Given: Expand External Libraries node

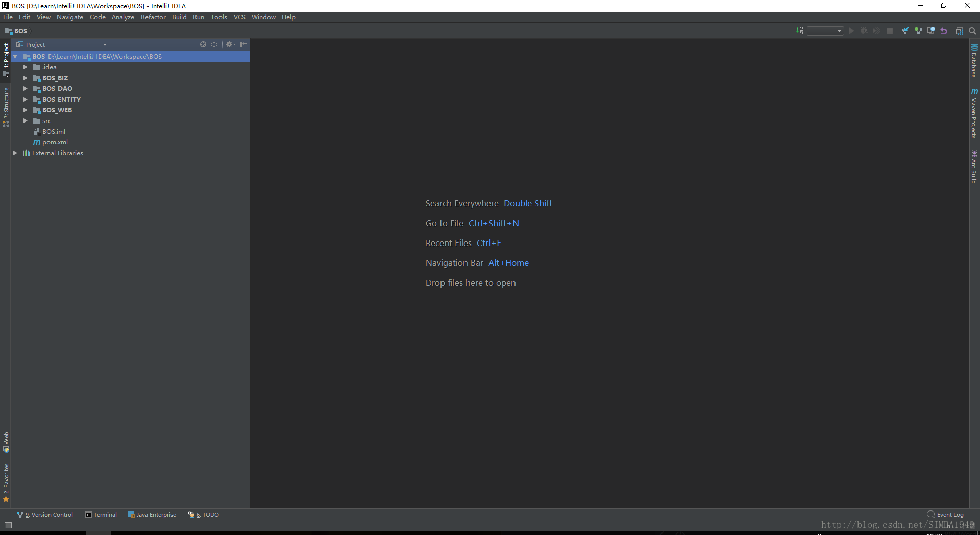Looking at the screenshot, I should pos(15,153).
